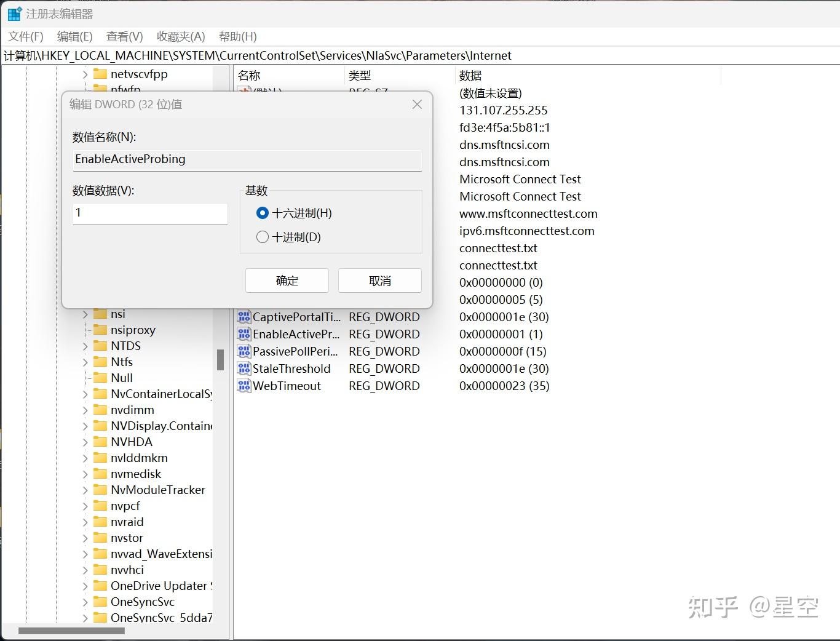Image resolution: width=840 pixels, height=641 pixels.
Task: Open the 查看(V) menu
Action: click(x=125, y=36)
